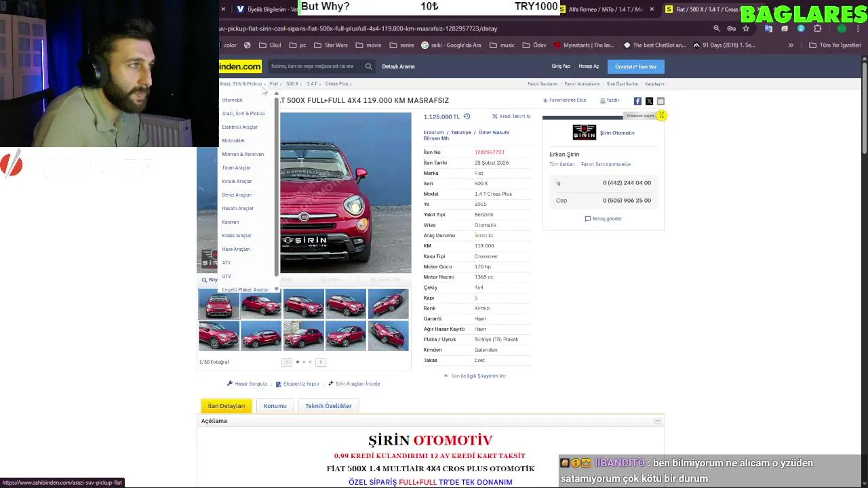Open Arazi, SUV & Pickup breadcrumb dropdown
The height and width of the screenshot is (488, 868).
(242, 84)
